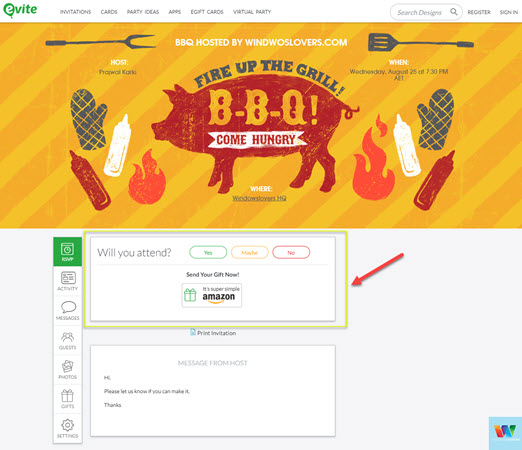The height and width of the screenshot is (450, 522).
Task: Click the Search Designs input field
Action: tap(421, 12)
